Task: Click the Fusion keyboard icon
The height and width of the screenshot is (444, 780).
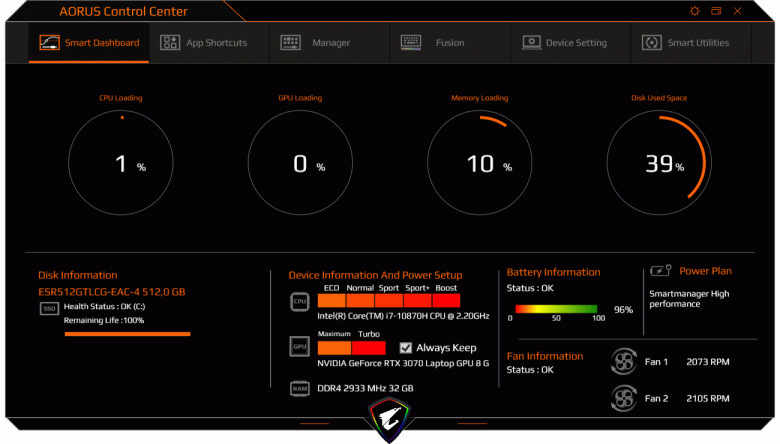Action: pyautogui.click(x=411, y=42)
